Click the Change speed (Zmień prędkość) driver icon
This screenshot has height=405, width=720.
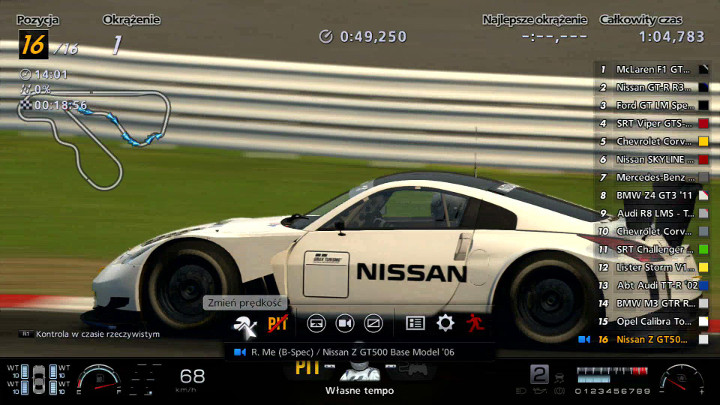tap(244, 323)
